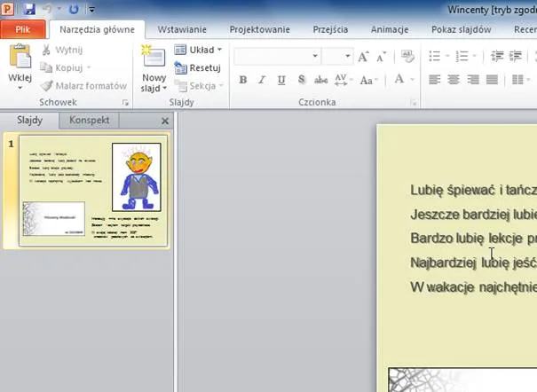This screenshot has width=537, height=392.
Task: Click the Decrease List Level icon
Action: (497, 56)
